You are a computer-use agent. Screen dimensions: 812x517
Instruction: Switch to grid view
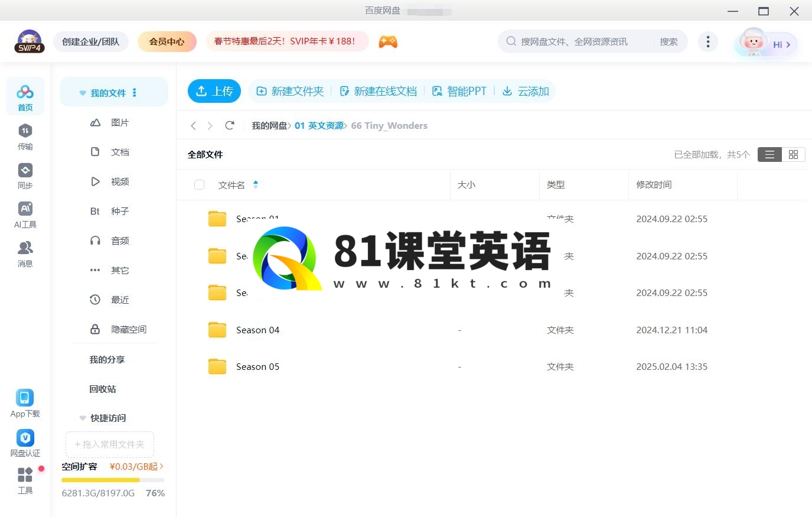point(793,154)
